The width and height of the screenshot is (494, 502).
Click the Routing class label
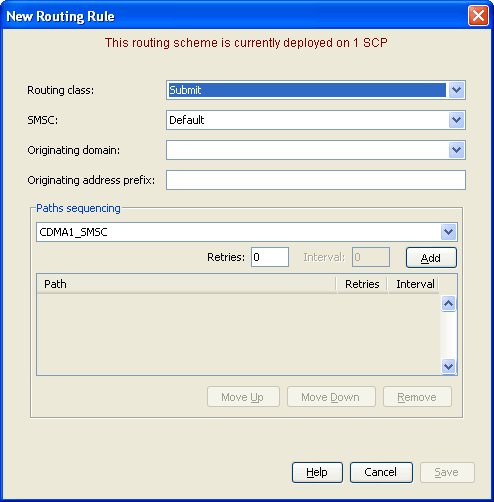pyautogui.click(x=61, y=90)
